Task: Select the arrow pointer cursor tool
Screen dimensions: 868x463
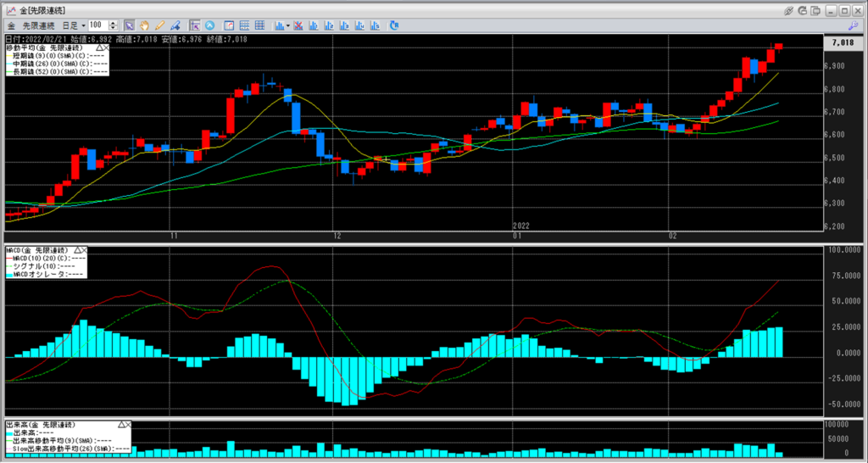Action: coord(128,25)
